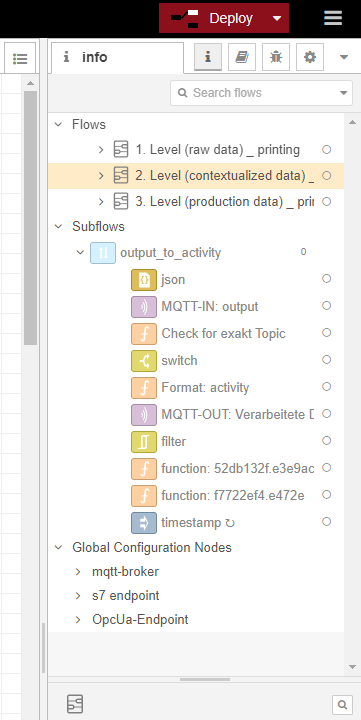This screenshot has width=361, height=720.
Task: Toggle the switch node status circle
Action: tap(327, 360)
